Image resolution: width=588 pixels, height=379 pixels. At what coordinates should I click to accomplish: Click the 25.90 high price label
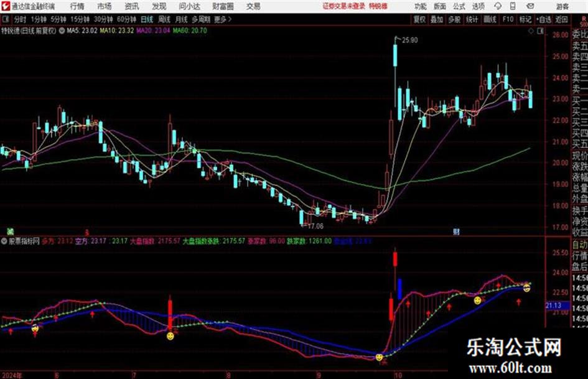(409, 40)
